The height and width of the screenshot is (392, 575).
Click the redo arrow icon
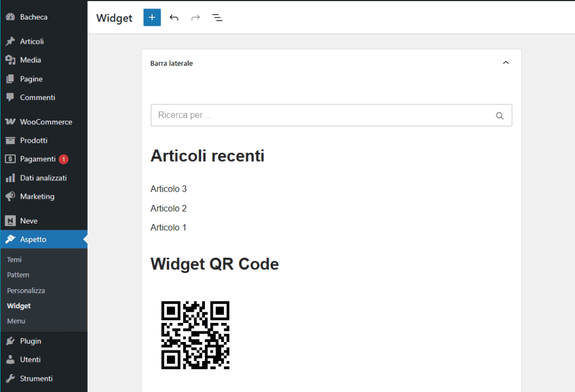[x=195, y=17]
